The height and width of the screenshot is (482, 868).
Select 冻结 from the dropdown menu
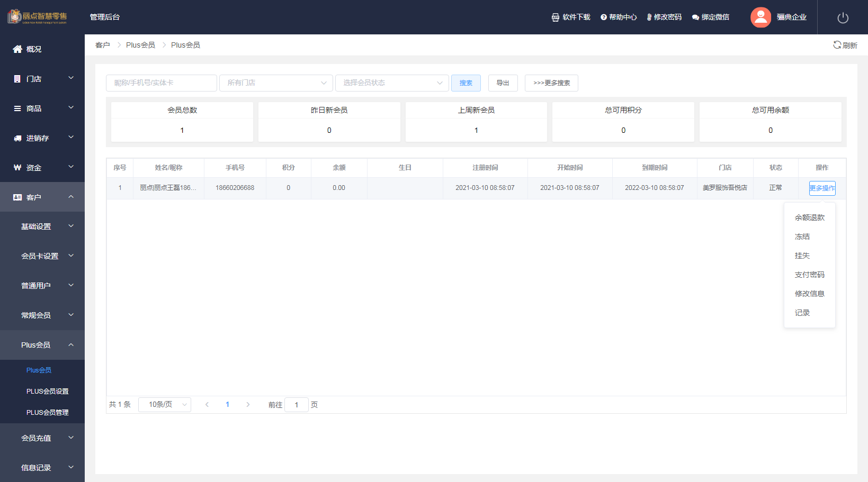(810, 237)
